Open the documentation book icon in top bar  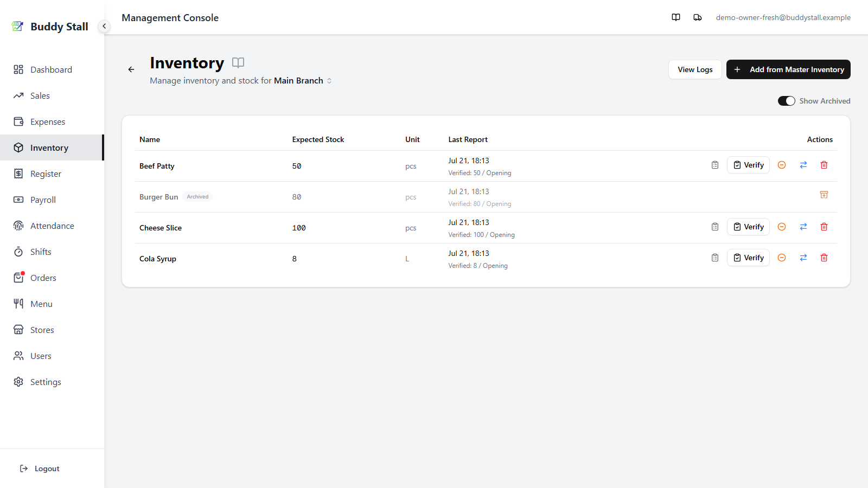[676, 17]
